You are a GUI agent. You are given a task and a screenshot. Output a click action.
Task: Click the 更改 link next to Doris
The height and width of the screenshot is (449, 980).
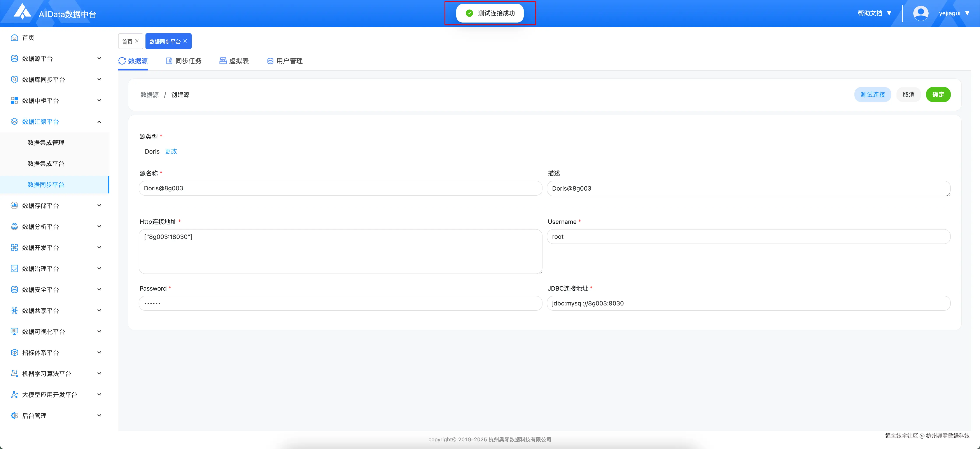pos(171,151)
